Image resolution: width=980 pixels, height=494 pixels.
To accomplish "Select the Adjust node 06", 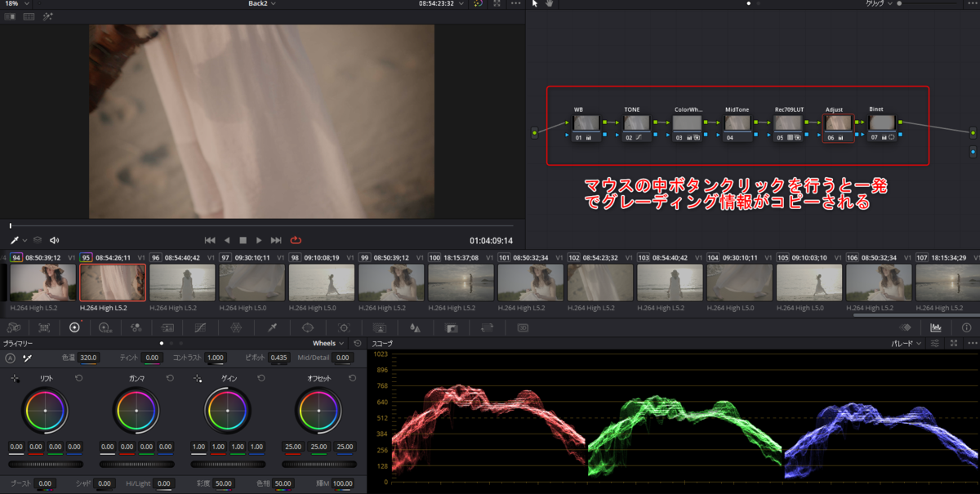I will tap(839, 124).
